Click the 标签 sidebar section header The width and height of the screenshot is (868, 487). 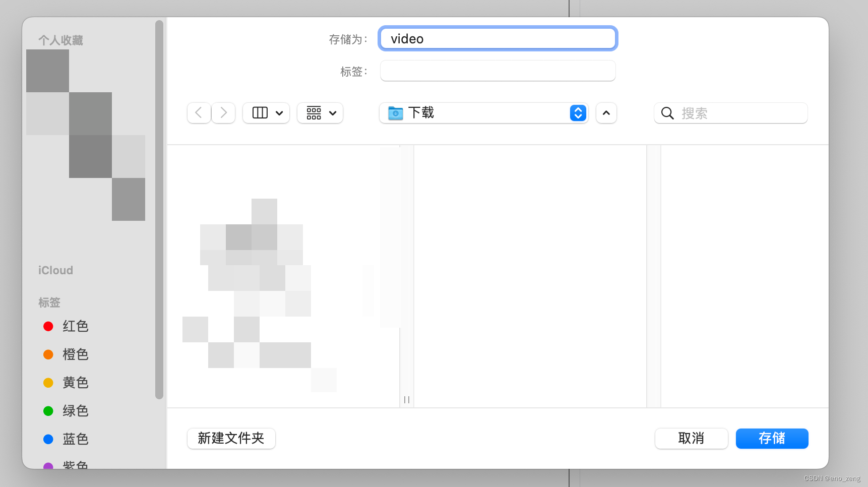coord(49,302)
